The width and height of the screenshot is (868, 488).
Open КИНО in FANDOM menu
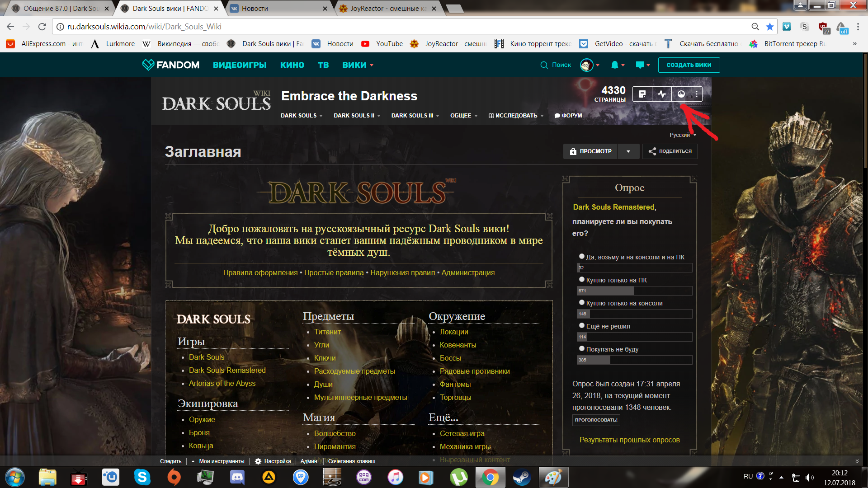tap(292, 65)
